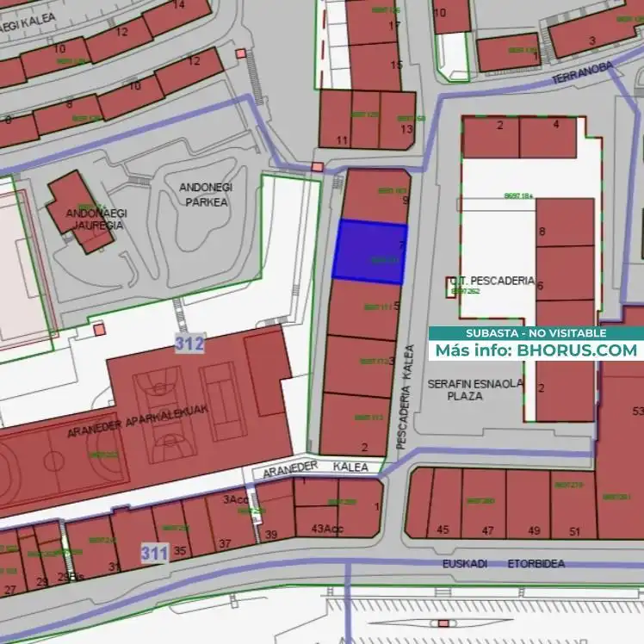Click the '43Acc' building label
This screenshot has width=644, height=644.
point(327,528)
